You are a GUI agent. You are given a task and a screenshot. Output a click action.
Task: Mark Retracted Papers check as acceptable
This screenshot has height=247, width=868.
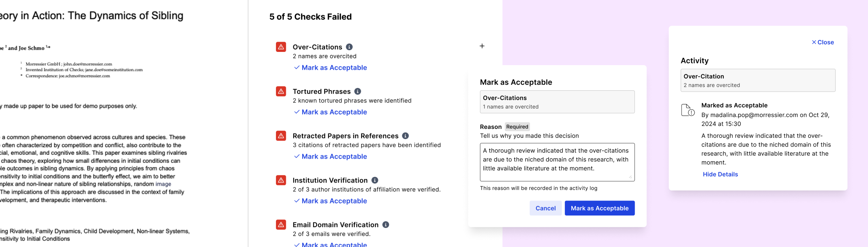coord(331,157)
